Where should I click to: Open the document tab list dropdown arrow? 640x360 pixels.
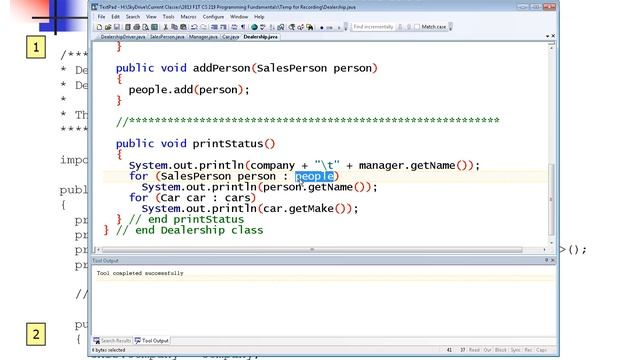pos(547,36)
